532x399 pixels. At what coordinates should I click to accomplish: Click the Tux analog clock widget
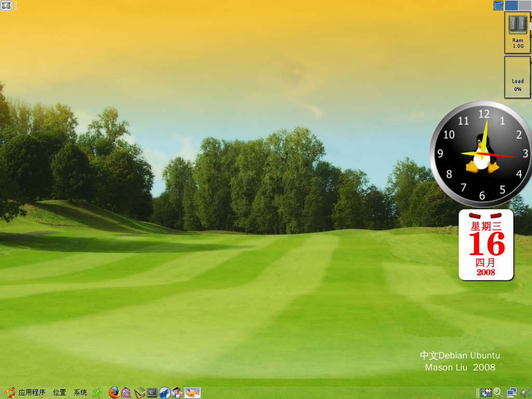click(x=482, y=154)
